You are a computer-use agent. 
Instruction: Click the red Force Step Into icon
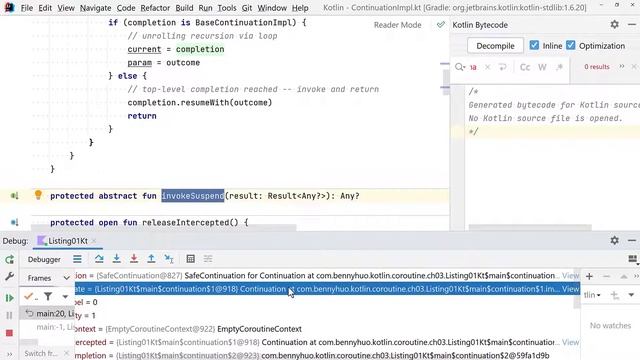pos(134,259)
